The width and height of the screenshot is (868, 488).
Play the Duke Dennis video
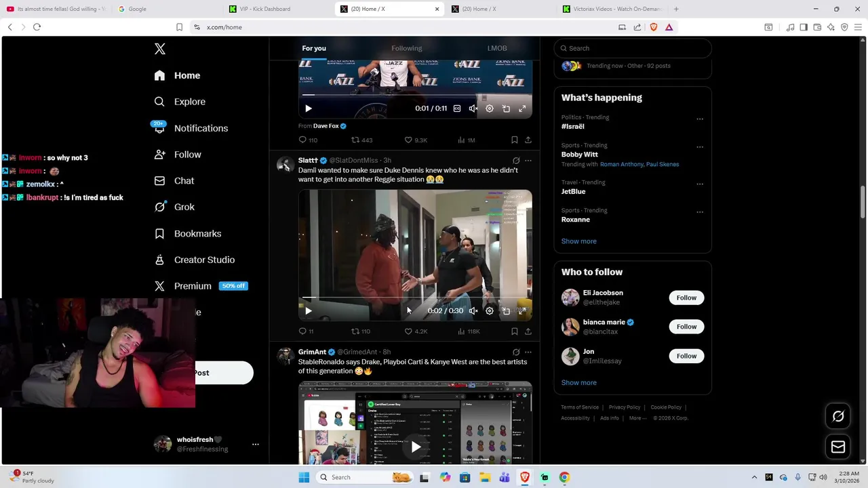[309, 311]
